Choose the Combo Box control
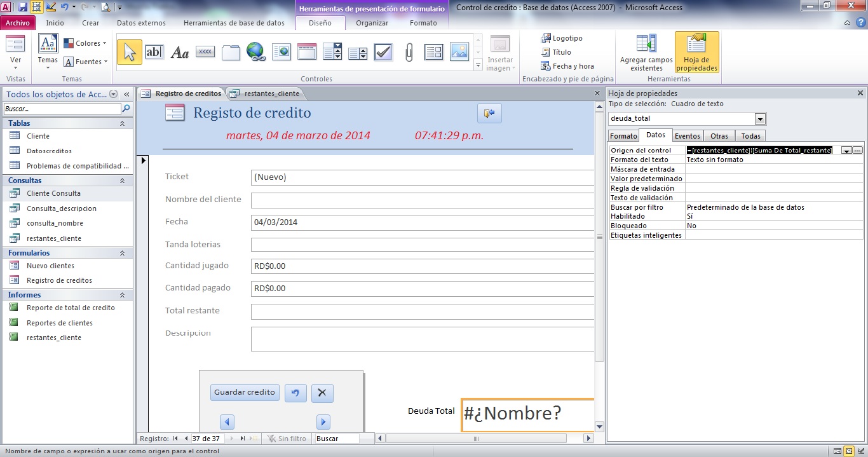The height and width of the screenshot is (457, 868). point(332,52)
